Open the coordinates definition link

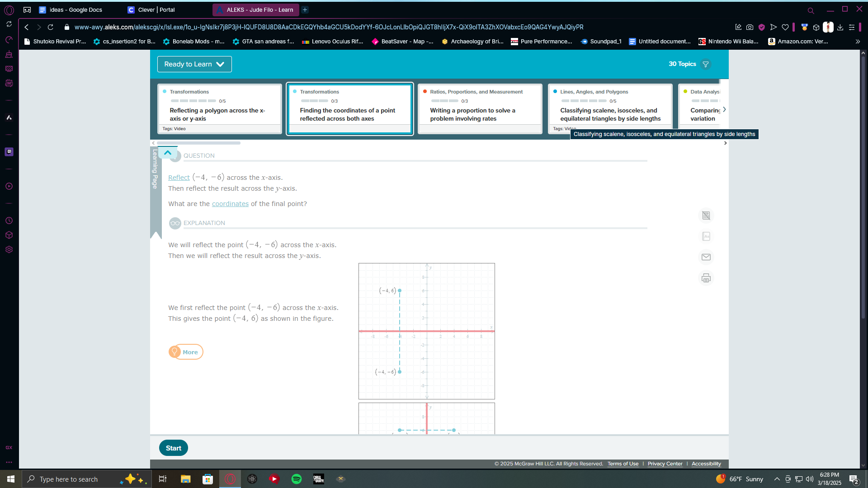point(230,204)
